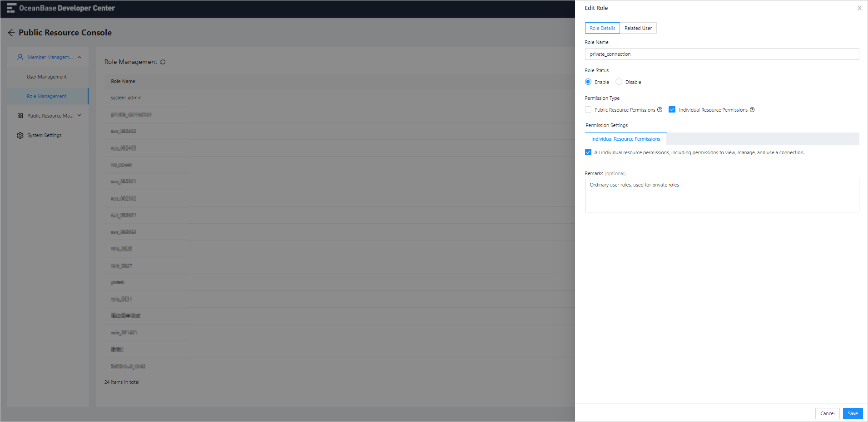Open User Management in the sidebar
This screenshot has height=422, width=868.
(47, 77)
